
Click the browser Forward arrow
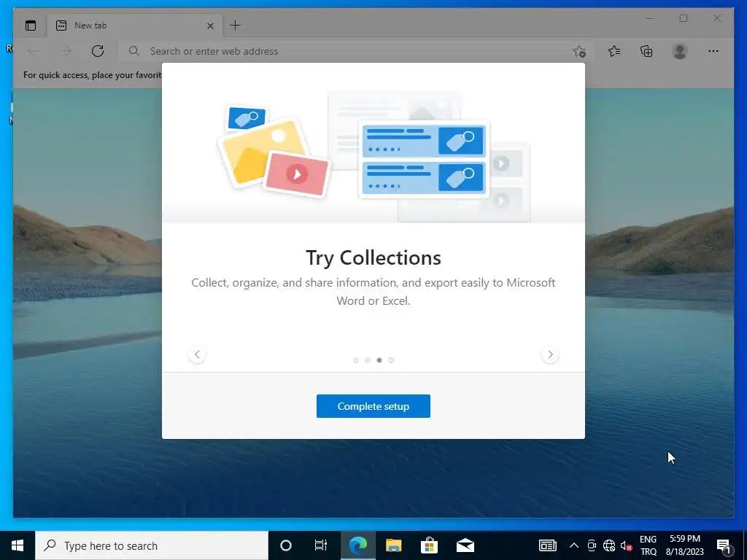pos(66,51)
